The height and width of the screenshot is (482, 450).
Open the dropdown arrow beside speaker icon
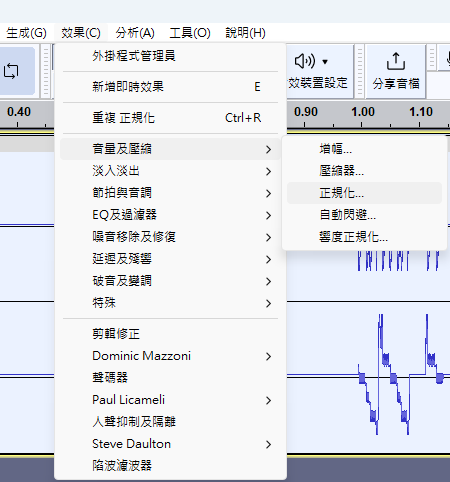[x=325, y=62]
